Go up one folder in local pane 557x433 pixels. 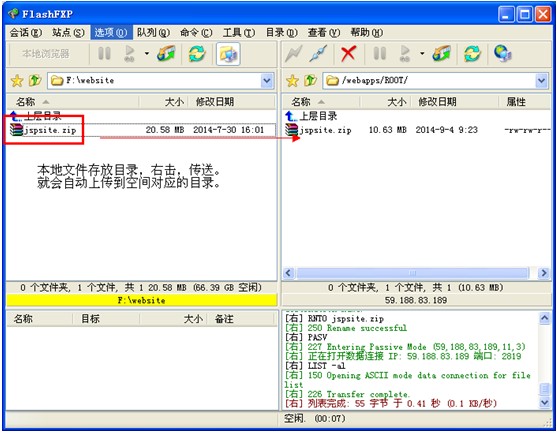pos(35,81)
